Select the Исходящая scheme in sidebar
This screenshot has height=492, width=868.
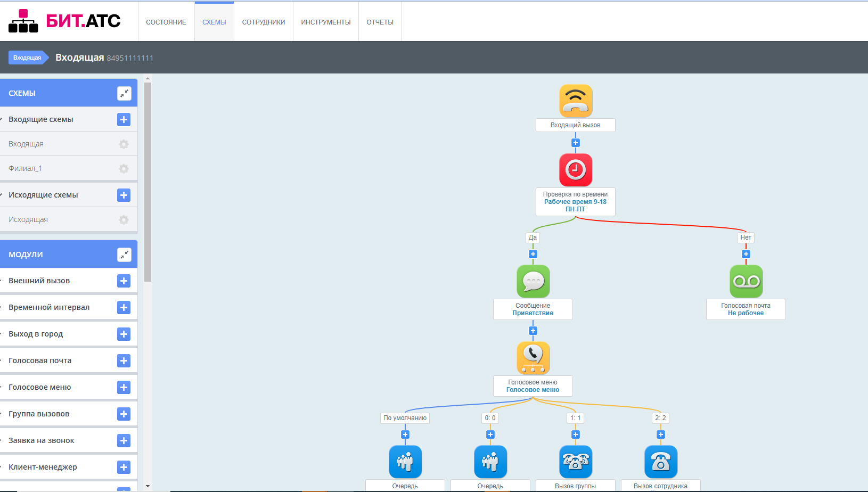28,219
